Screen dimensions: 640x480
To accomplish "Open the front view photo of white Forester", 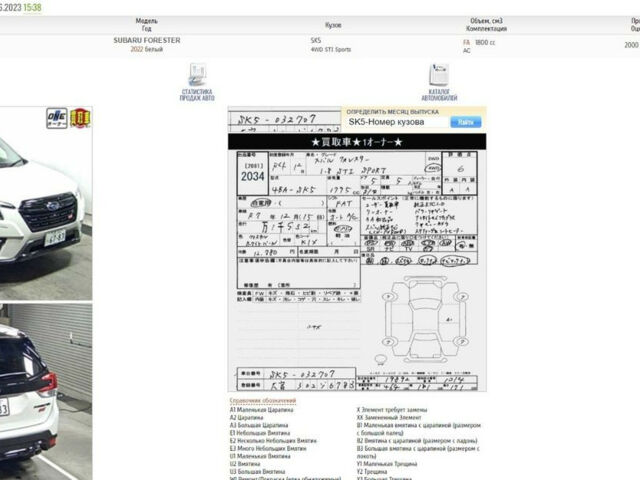I will (x=46, y=203).
